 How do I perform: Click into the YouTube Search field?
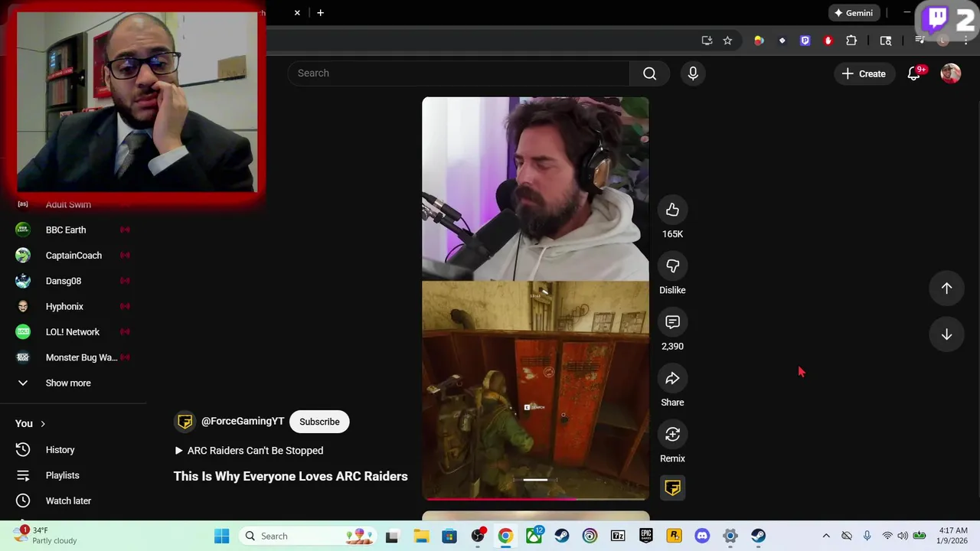click(459, 73)
